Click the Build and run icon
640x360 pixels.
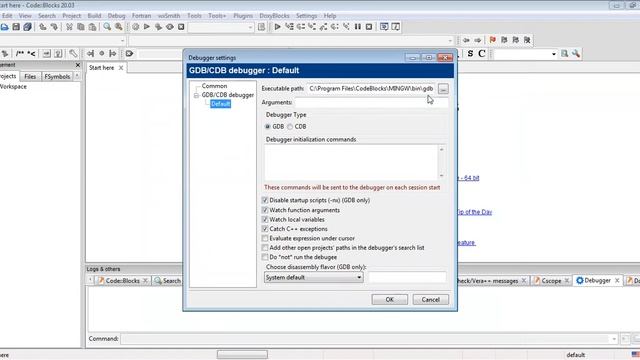[x=158, y=27]
